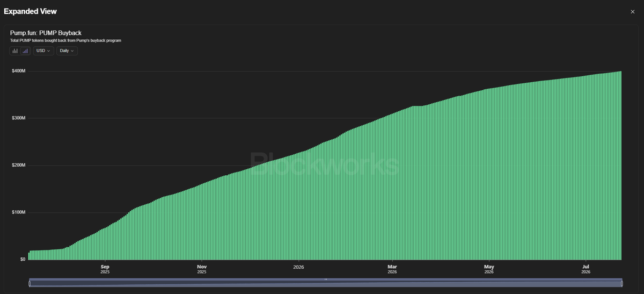Click the $400M y-axis label
644x294 pixels.
click(x=19, y=71)
